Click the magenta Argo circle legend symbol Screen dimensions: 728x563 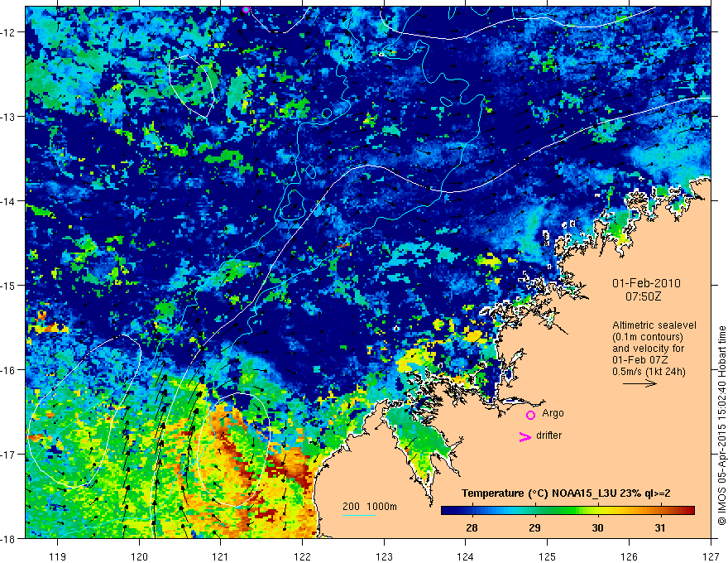(530, 415)
